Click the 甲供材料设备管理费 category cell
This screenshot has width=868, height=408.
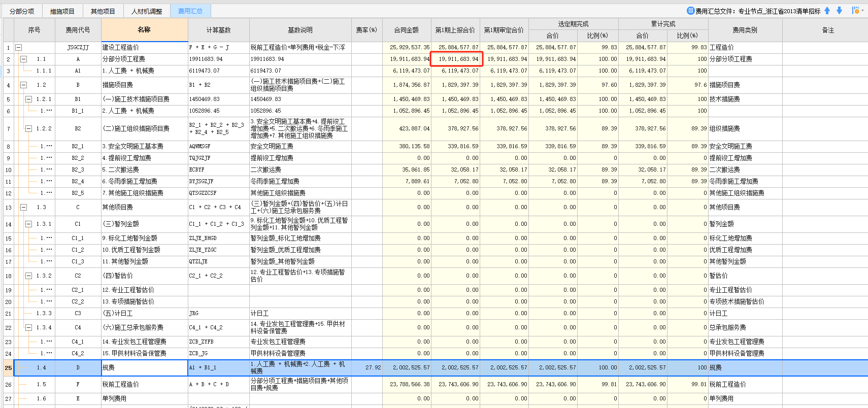(745, 353)
